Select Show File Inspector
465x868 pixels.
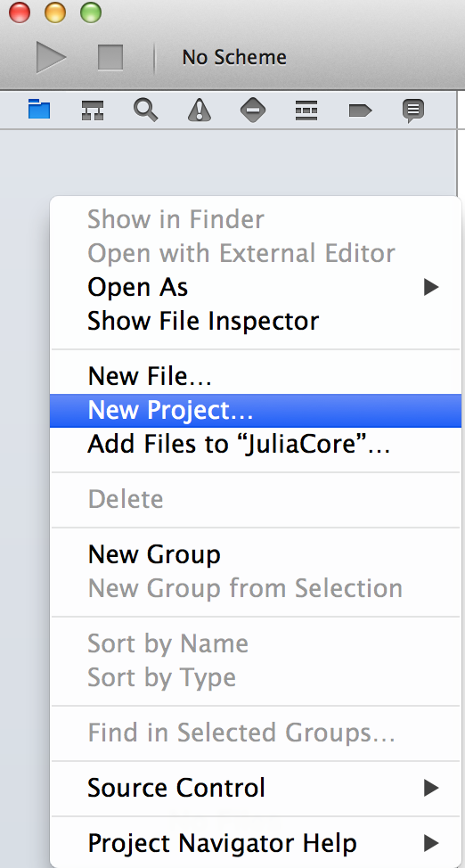(x=255, y=321)
